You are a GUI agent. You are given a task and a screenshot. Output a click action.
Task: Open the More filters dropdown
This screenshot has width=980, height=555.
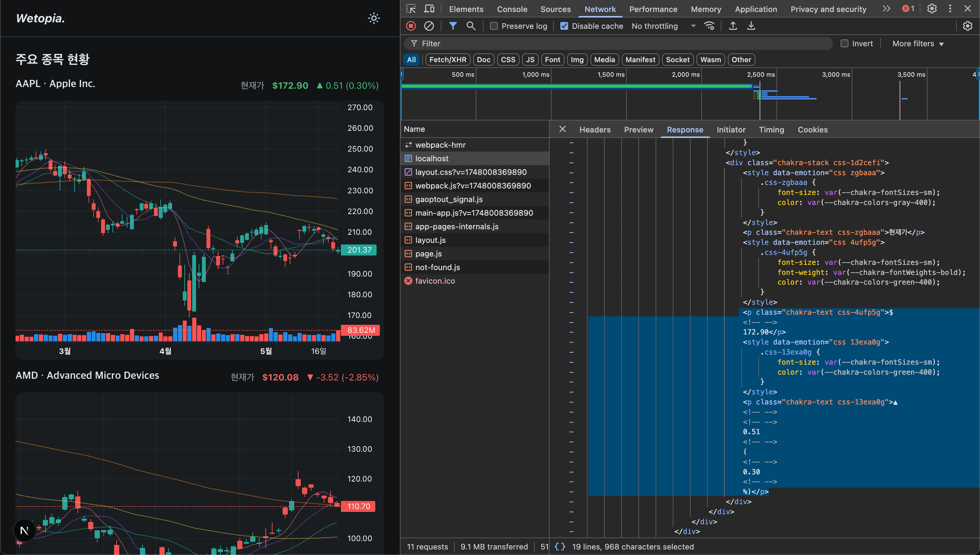[918, 43]
